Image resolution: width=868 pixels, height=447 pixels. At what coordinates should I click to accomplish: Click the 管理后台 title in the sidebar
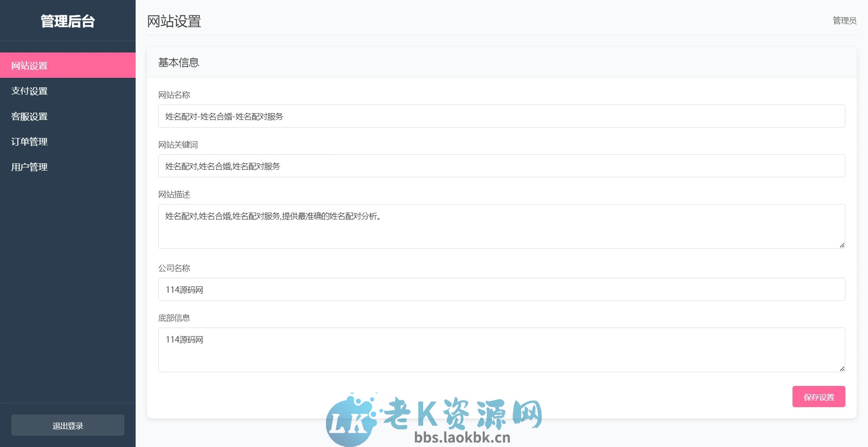[x=67, y=21]
